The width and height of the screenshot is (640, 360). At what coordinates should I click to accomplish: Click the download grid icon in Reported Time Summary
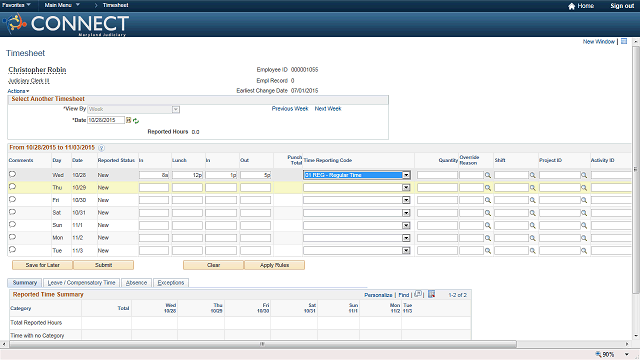coord(431,294)
